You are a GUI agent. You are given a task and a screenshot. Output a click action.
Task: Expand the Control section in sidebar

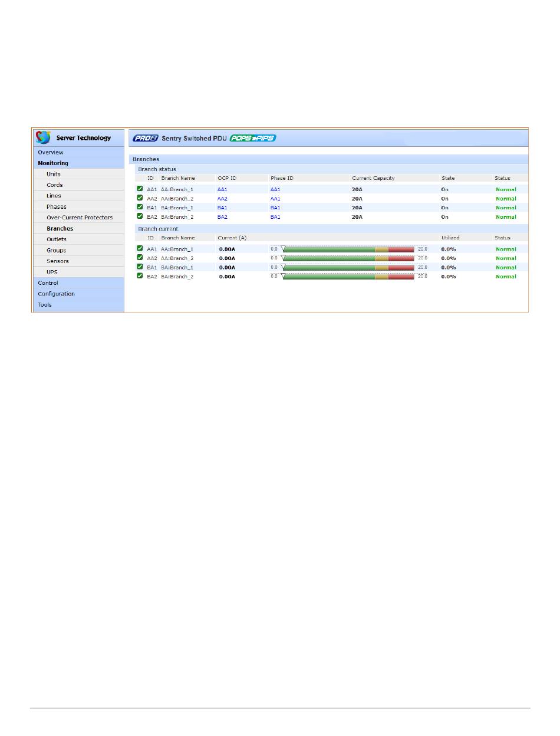click(x=48, y=283)
